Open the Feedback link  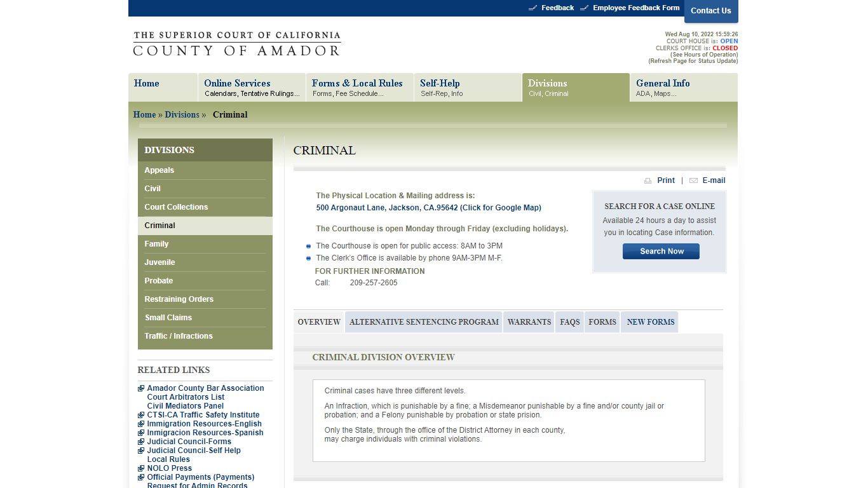pyautogui.click(x=557, y=8)
